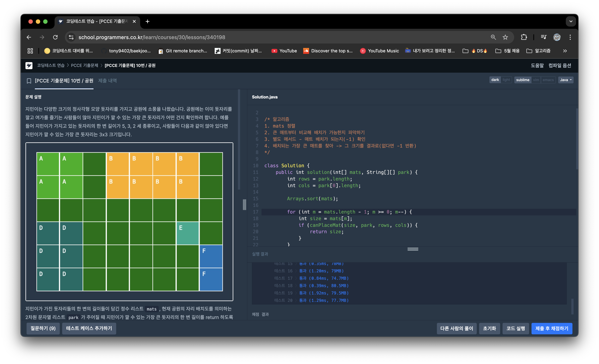Image resolution: width=599 pixels, height=364 pixels.
Task: Open the Java language dropdown
Action: 565,80
